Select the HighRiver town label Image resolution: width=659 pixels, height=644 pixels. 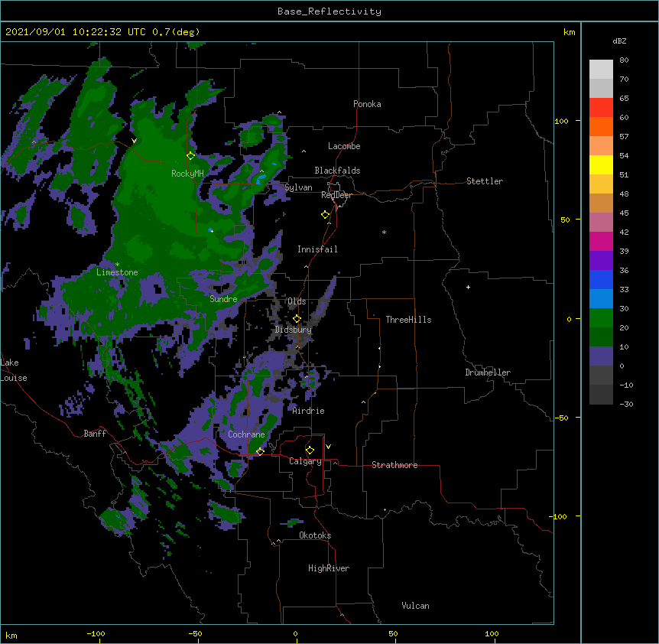[x=329, y=568]
